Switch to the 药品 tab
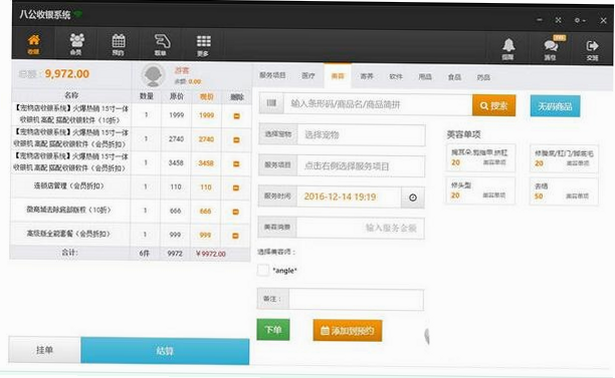This screenshot has height=378, width=615. coord(483,77)
